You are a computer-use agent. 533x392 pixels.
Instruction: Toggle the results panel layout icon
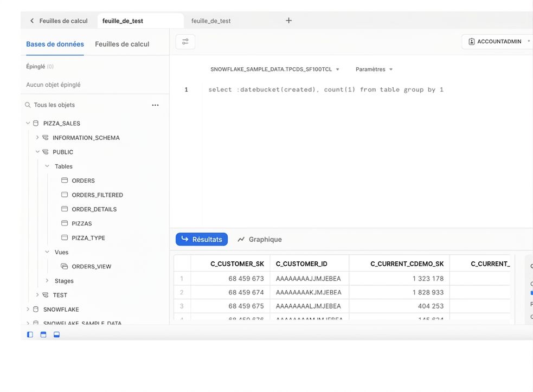[x=57, y=335]
